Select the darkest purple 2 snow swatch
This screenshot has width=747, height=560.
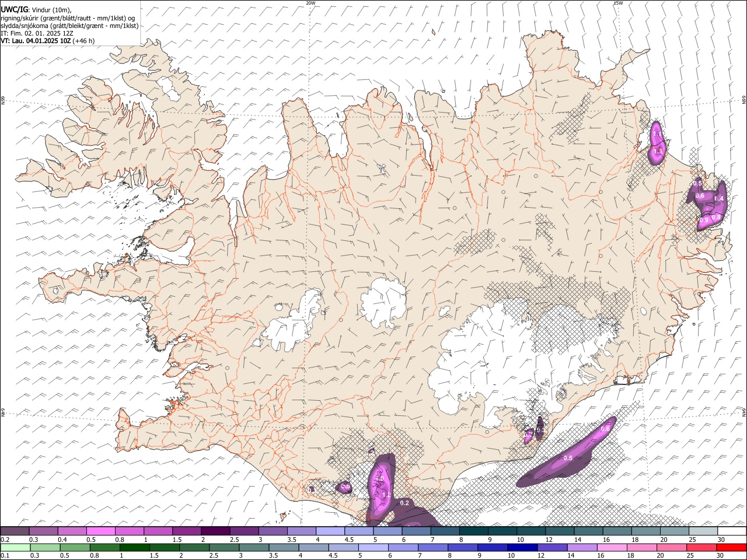[215, 531]
